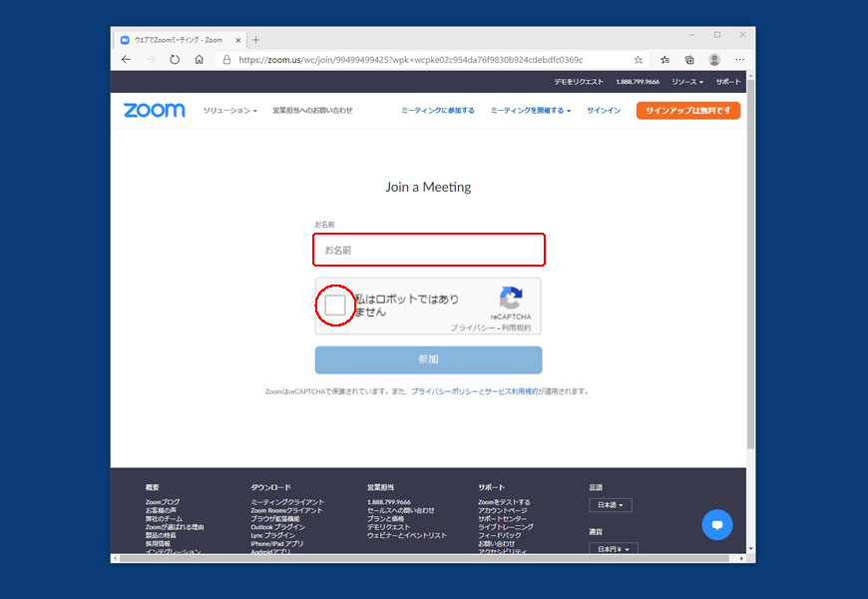Open the 日本語 language dropdown
Image resolution: width=868 pixels, height=599 pixels.
[610, 505]
